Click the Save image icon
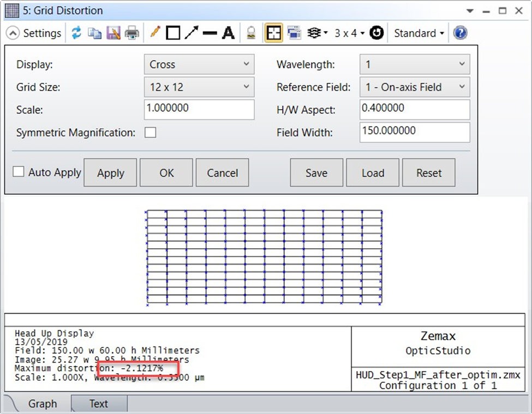Screen dimensions: 532x414 click(x=113, y=33)
